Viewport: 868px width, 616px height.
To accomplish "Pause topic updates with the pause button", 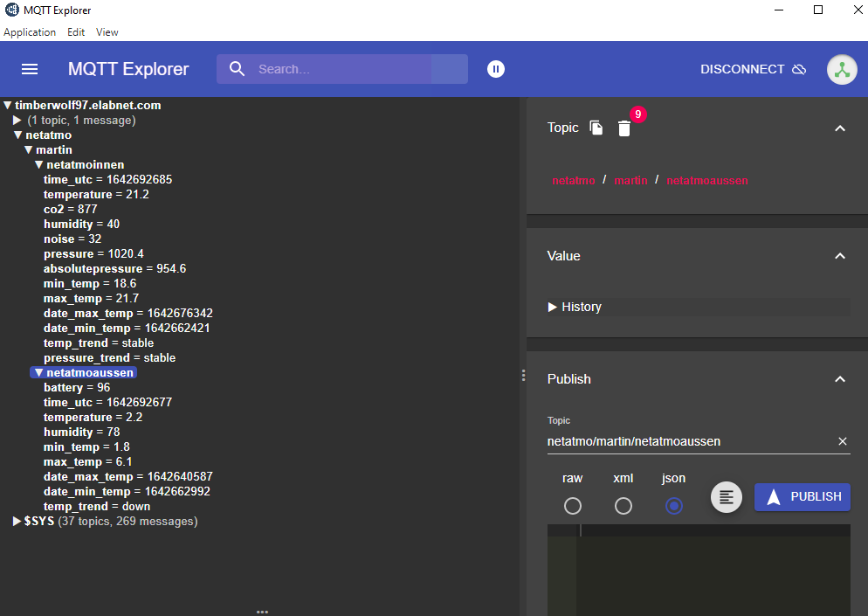I will click(495, 69).
